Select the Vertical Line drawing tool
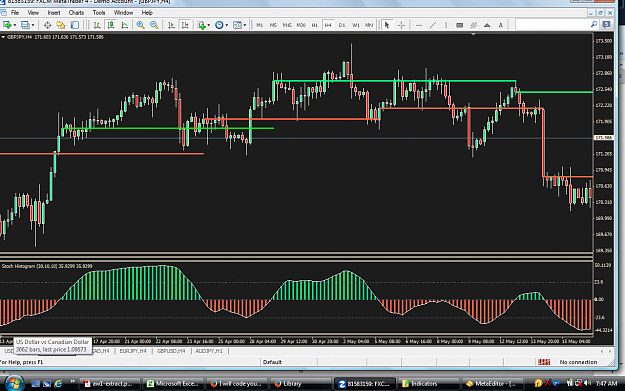625x391 pixels. 446,25
